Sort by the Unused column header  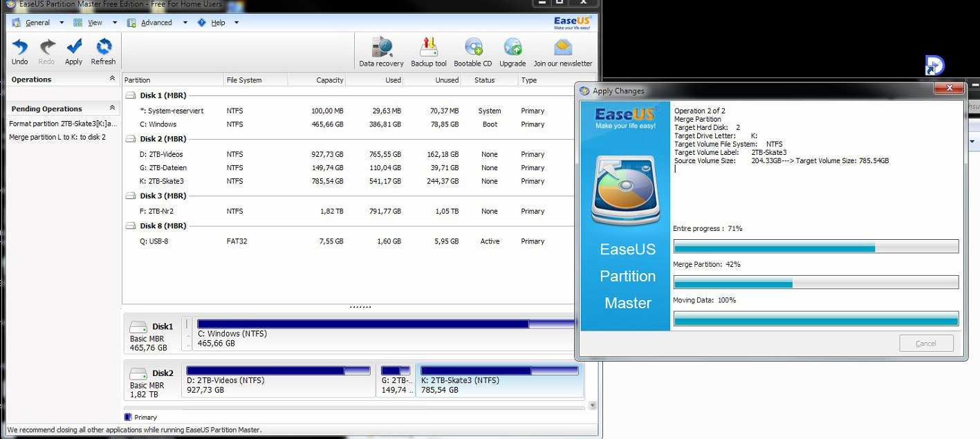click(432, 80)
